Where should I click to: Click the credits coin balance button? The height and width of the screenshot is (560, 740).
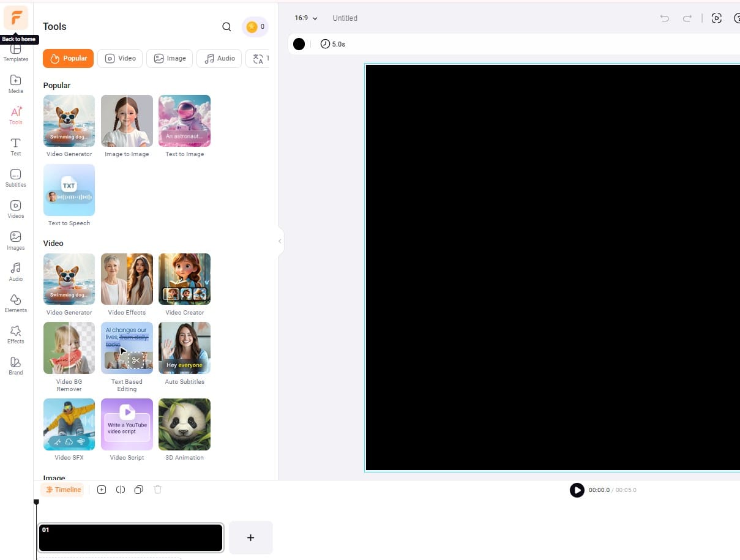(255, 27)
